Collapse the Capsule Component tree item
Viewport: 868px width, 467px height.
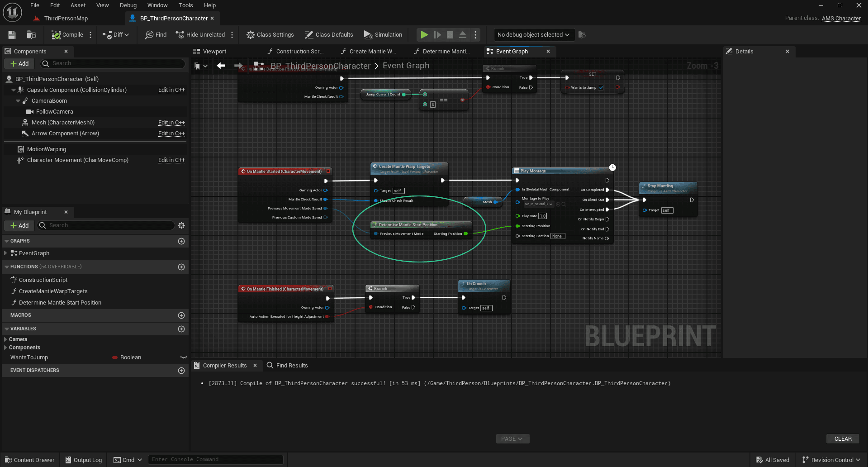pos(14,90)
